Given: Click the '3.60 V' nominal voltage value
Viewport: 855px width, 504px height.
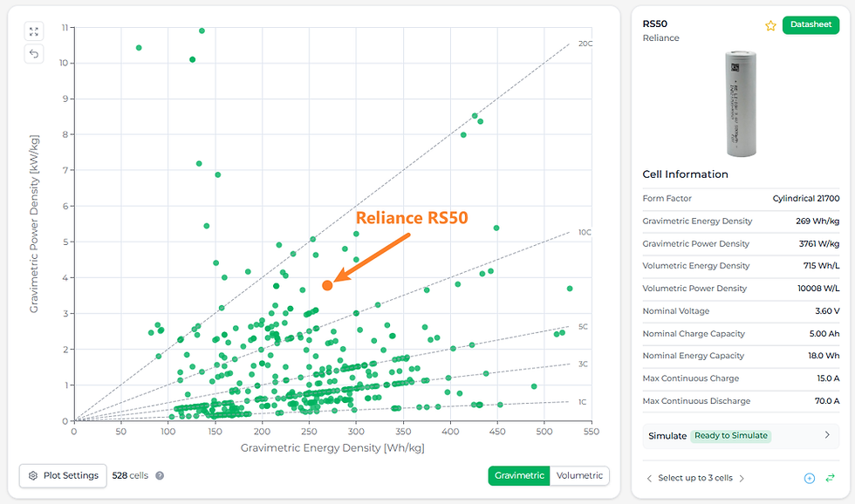Looking at the screenshot, I should coord(827,311).
